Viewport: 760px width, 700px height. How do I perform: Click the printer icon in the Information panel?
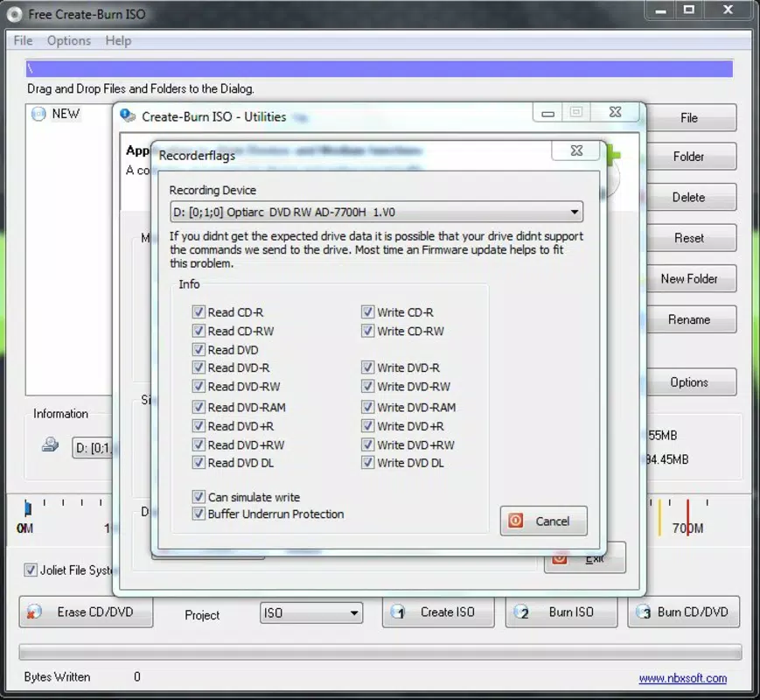(50, 444)
